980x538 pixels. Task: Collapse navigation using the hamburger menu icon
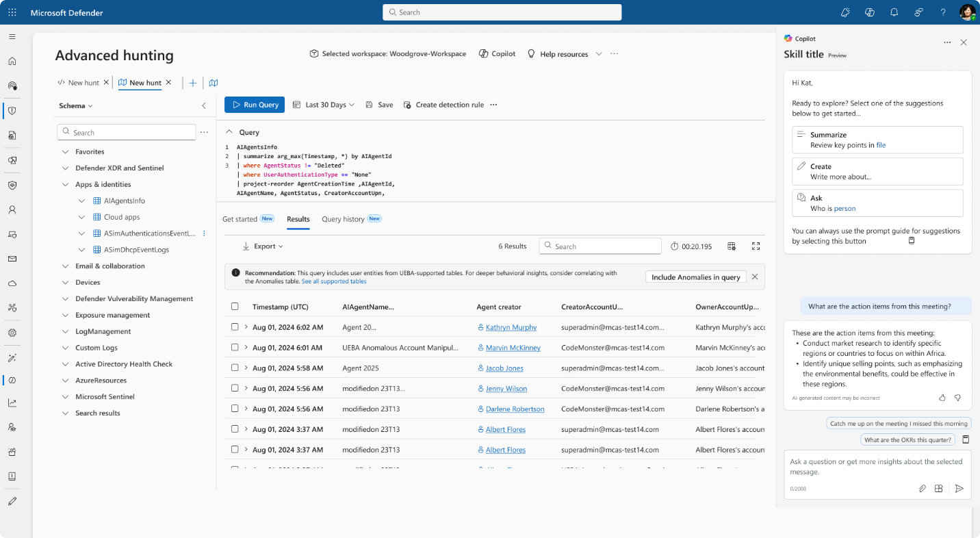[x=12, y=37]
